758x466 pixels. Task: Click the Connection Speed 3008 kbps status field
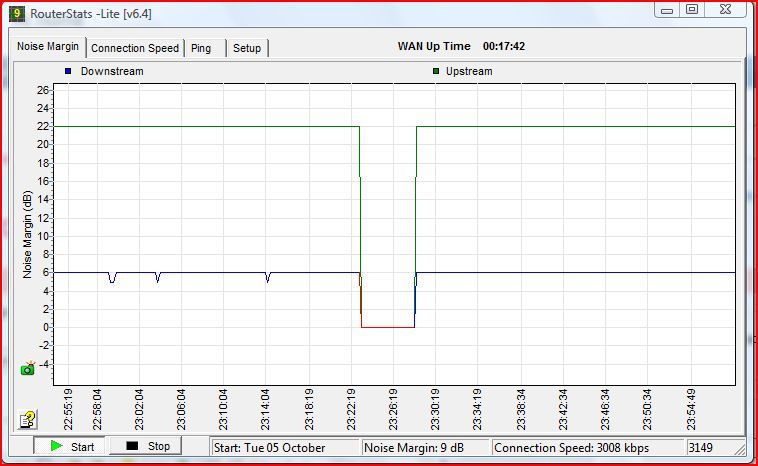[586, 447]
